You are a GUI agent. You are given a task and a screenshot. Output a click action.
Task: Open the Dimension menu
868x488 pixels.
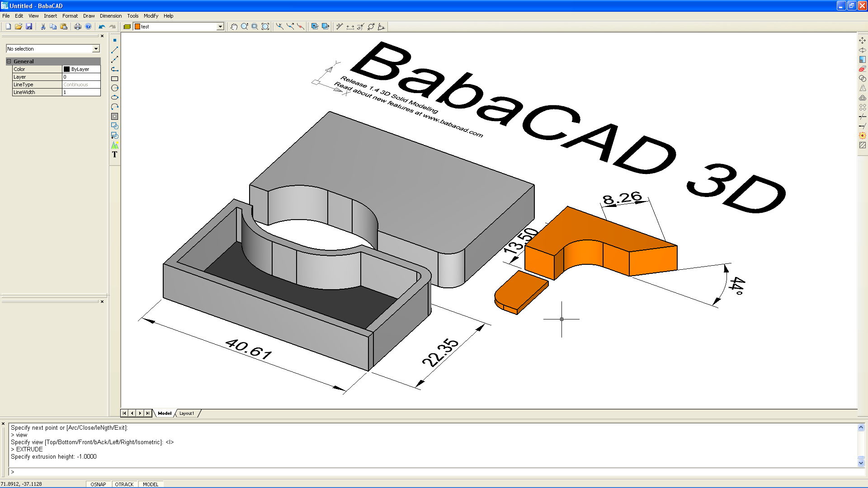[111, 16]
